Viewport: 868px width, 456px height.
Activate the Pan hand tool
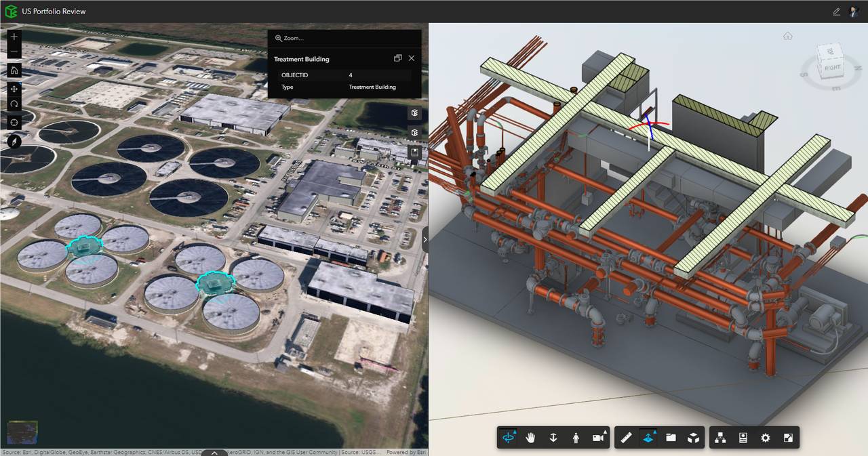(530, 438)
